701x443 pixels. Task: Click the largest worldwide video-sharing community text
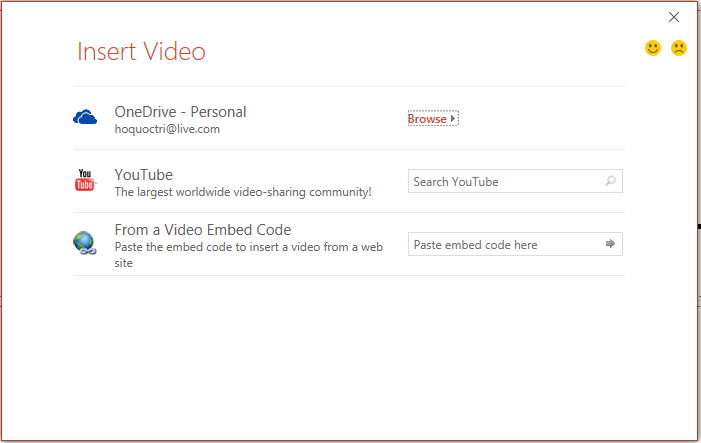[243, 192]
